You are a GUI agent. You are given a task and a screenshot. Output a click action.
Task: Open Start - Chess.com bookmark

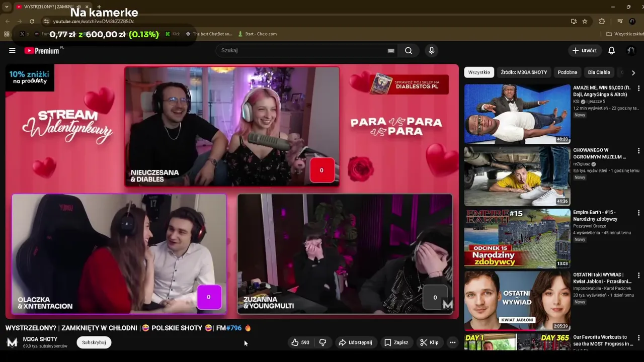[257, 34]
